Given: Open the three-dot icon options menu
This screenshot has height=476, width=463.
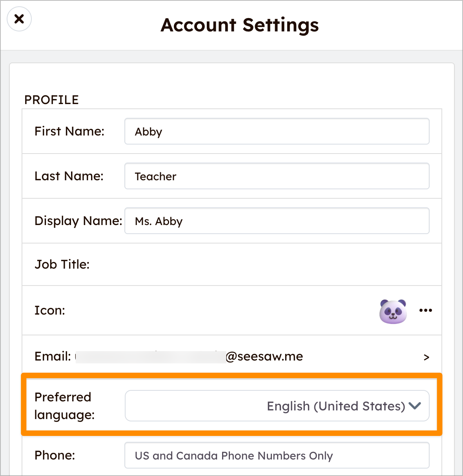Looking at the screenshot, I should (425, 310).
